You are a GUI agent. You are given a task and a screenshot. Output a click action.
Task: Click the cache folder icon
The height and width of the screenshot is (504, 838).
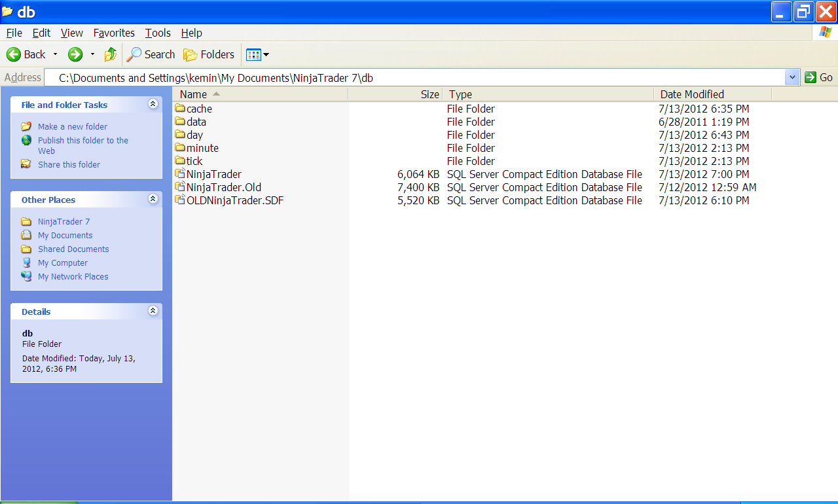[x=180, y=109]
